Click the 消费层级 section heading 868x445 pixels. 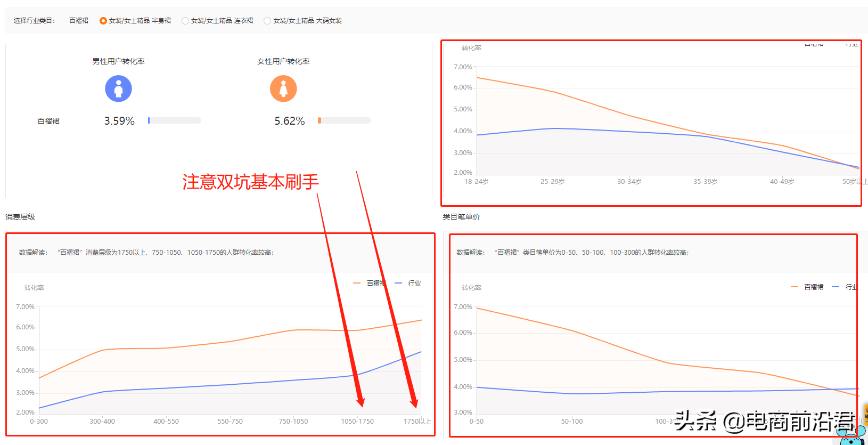20,217
